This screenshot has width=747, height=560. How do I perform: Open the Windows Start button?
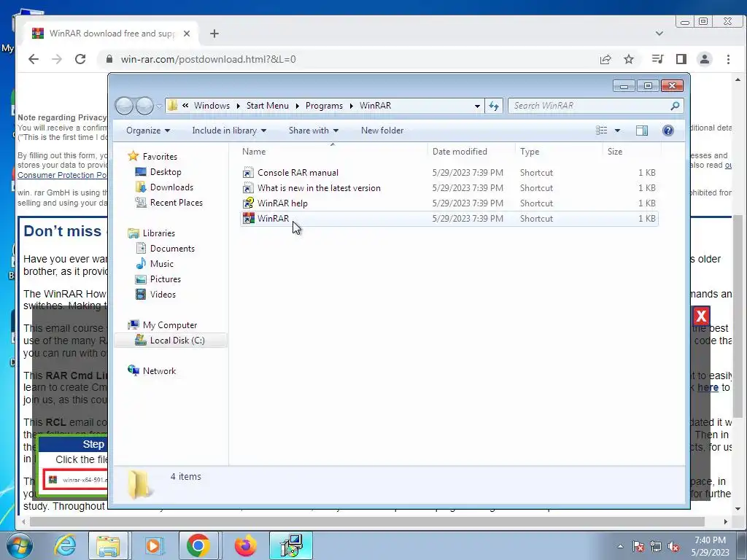click(20, 545)
